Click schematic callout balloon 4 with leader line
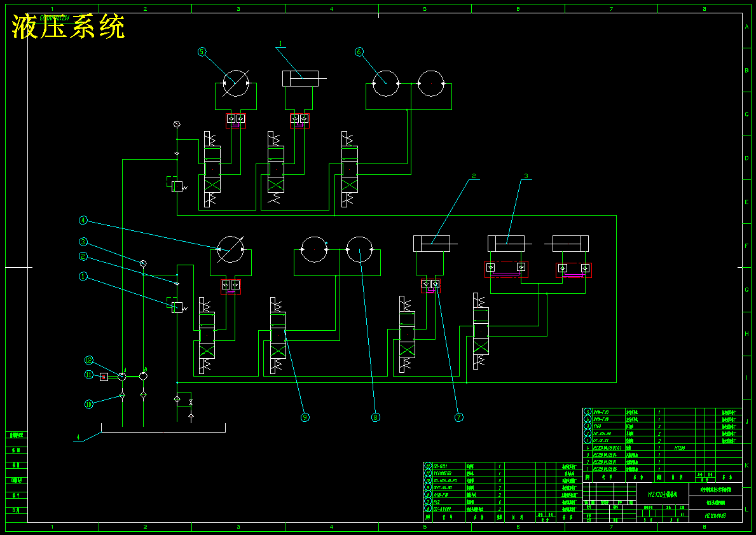 pos(83,220)
